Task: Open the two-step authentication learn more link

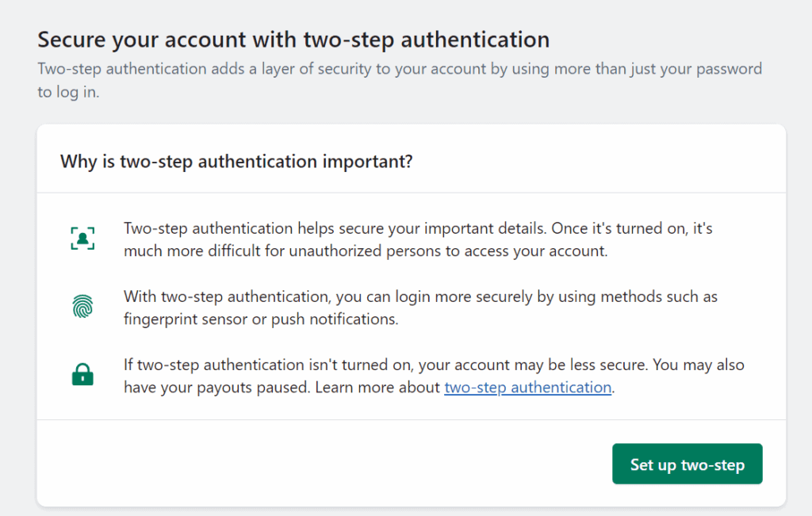Action: coord(527,387)
